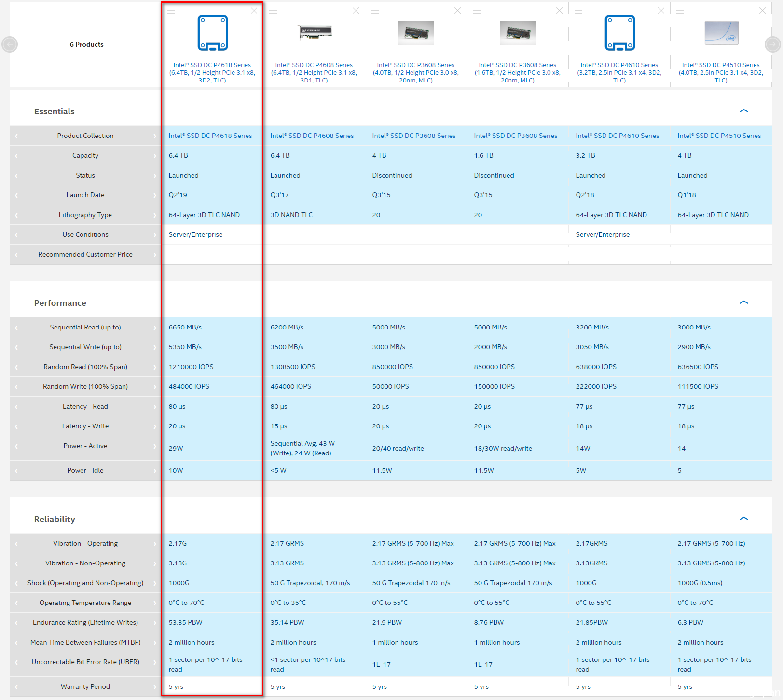783x700 pixels.
Task: Select the 1308500 IOPS random read value
Action: [293, 367]
